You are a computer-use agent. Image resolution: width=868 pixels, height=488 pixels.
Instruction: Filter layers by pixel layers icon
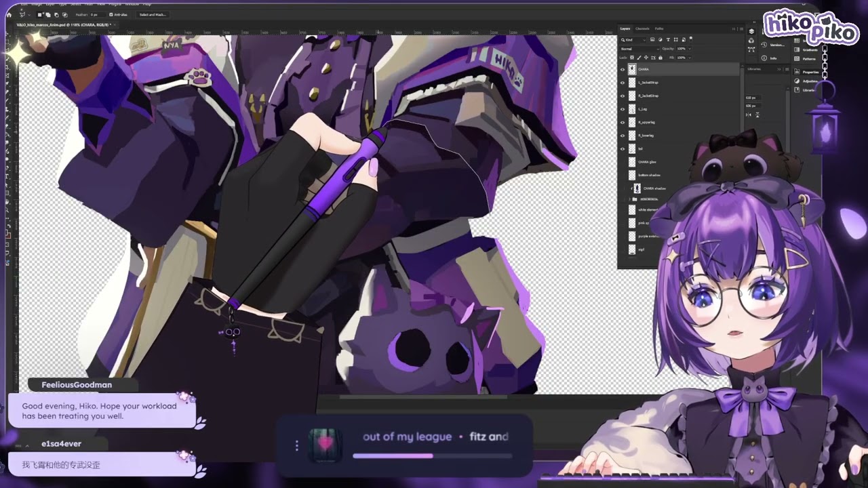pos(652,39)
